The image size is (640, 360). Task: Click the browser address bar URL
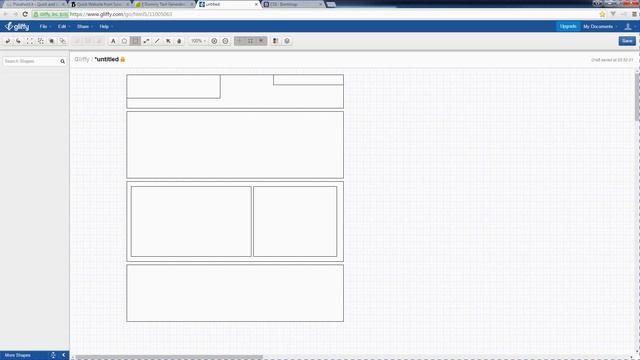(x=121, y=14)
